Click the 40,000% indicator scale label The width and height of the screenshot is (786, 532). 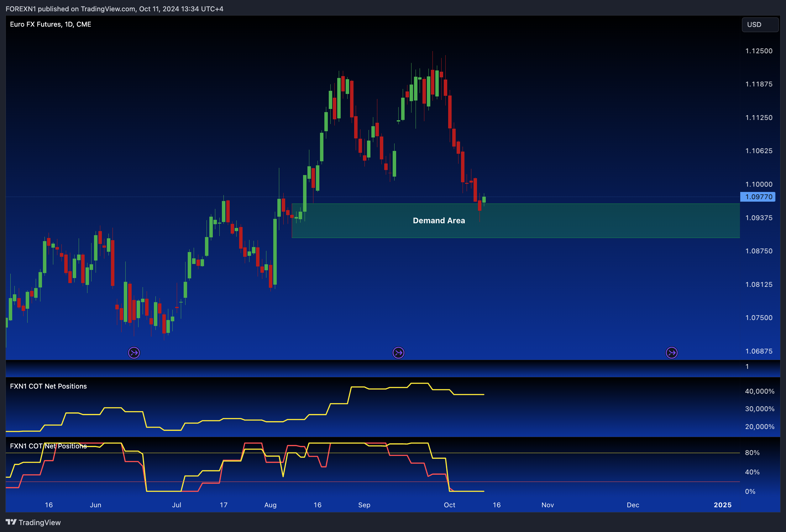pyautogui.click(x=760, y=391)
